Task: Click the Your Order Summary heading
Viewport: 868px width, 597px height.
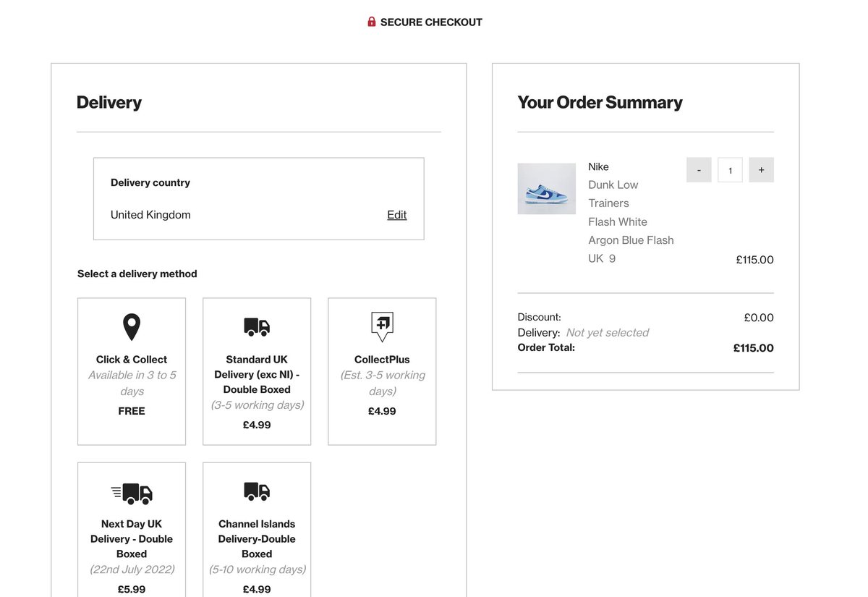Action: tap(600, 102)
